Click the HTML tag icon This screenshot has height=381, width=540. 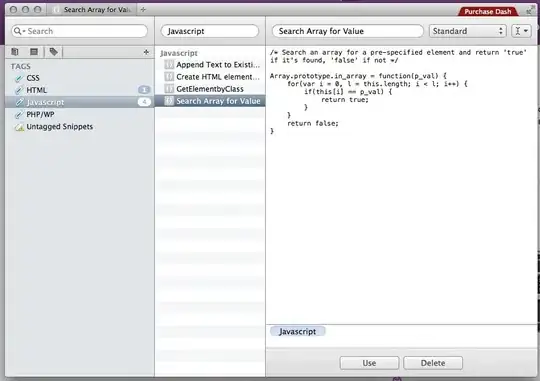click(x=19, y=90)
